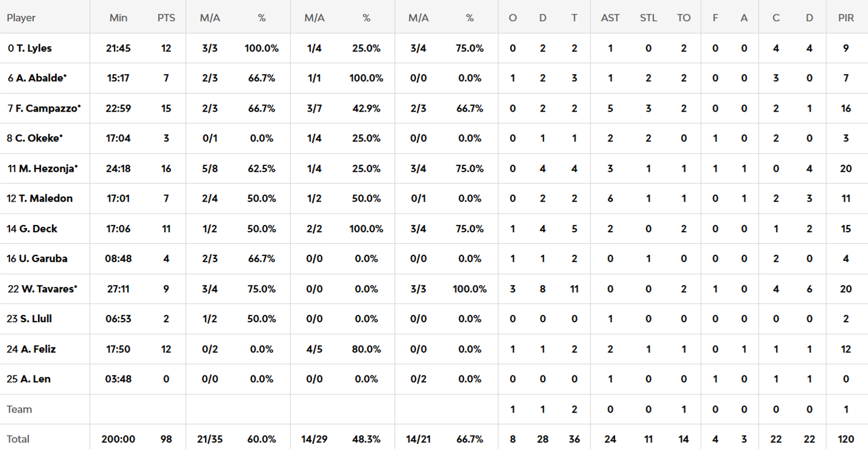868x449 pixels.
Task: Click the Total row label
Action: pos(18,439)
